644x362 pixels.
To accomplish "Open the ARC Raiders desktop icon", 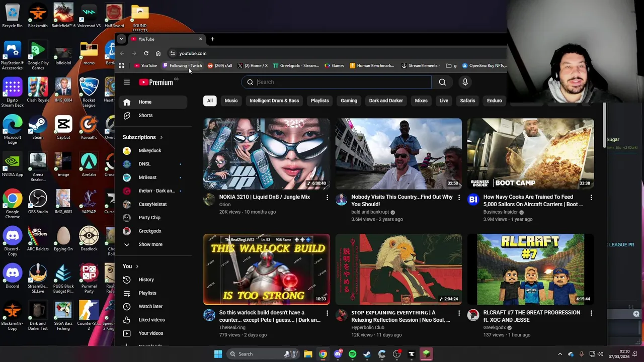I will [38, 239].
